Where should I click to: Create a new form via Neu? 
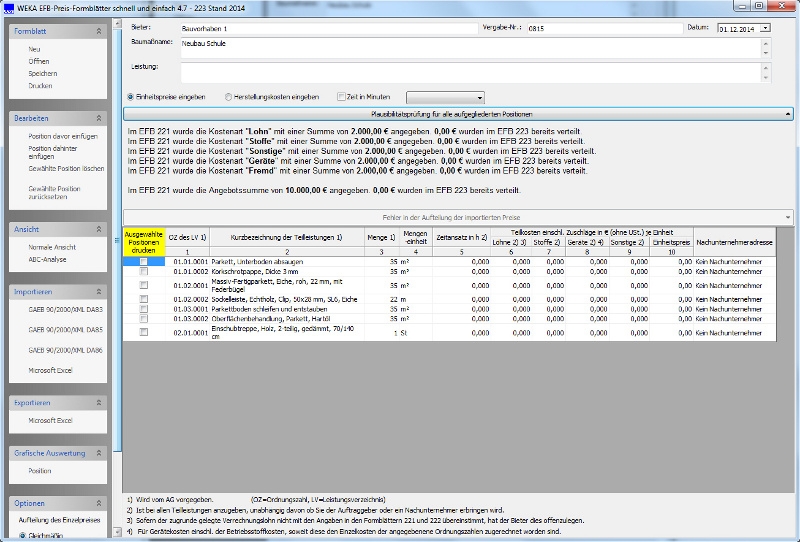pyautogui.click(x=34, y=49)
